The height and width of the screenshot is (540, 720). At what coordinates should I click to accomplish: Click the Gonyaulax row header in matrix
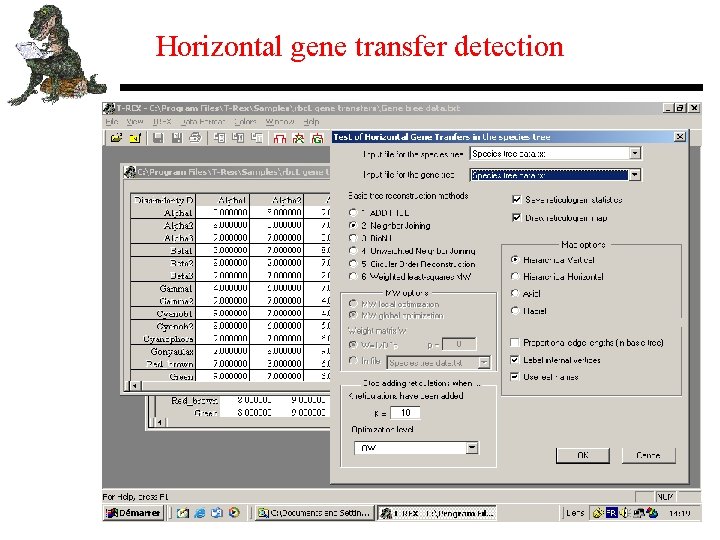(x=163, y=352)
